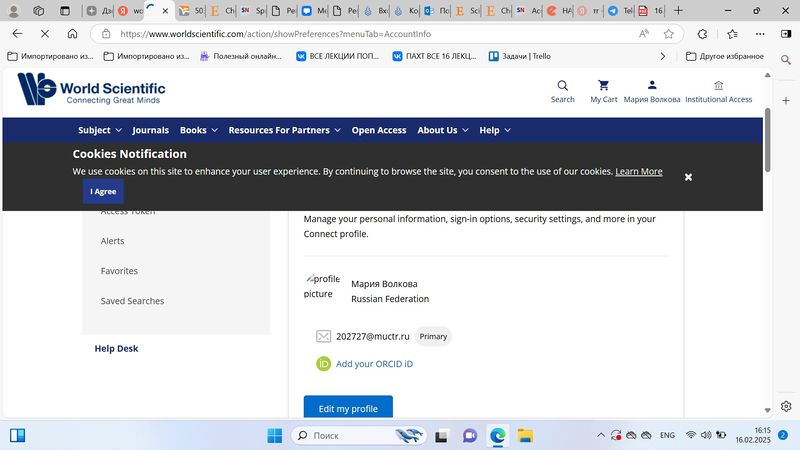Open My Cart shopping cart icon
Screen dimensions: 800x450
(603, 86)
